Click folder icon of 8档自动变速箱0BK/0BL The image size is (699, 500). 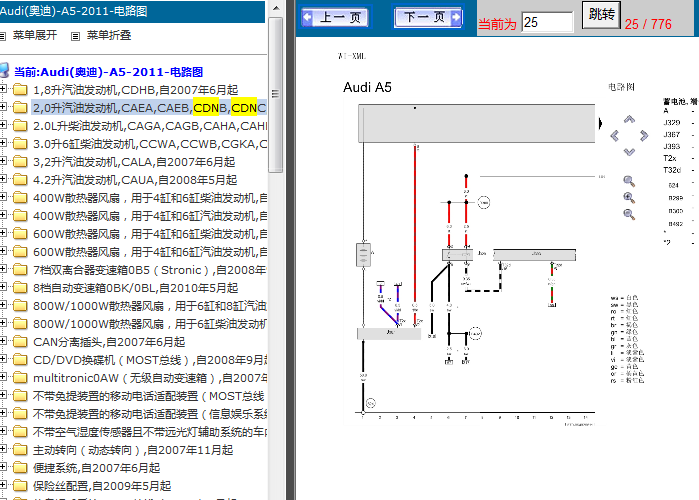click(x=20, y=288)
